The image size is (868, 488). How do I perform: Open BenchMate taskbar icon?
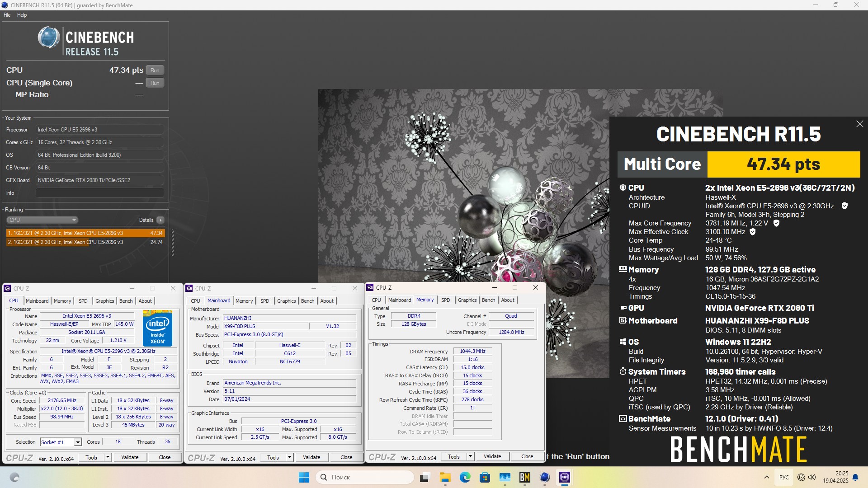click(x=524, y=477)
